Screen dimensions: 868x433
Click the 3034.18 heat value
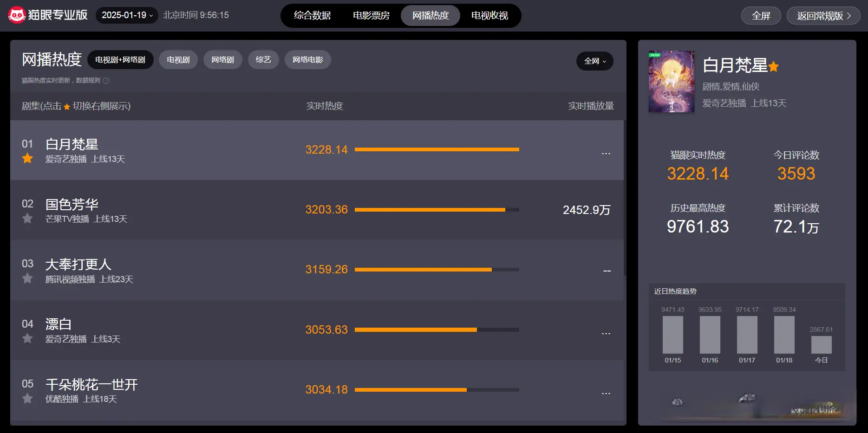[x=326, y=390]
